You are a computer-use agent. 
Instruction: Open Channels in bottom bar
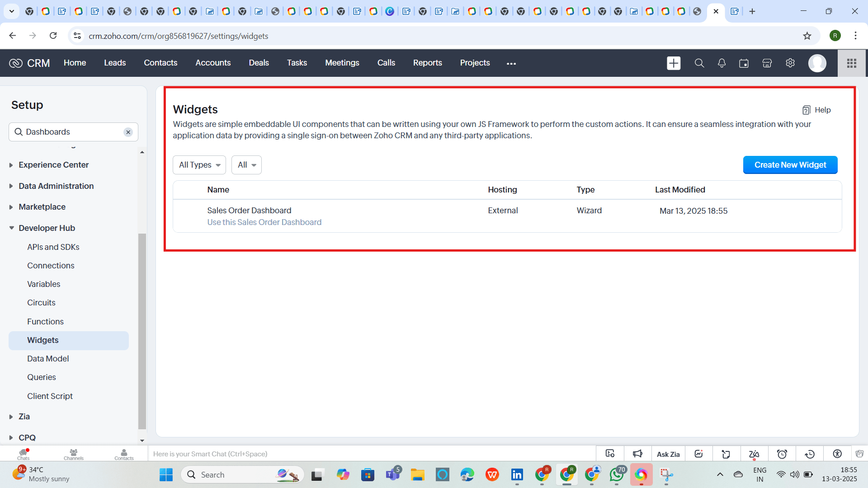pyautogui.click(x=74, y=454)
